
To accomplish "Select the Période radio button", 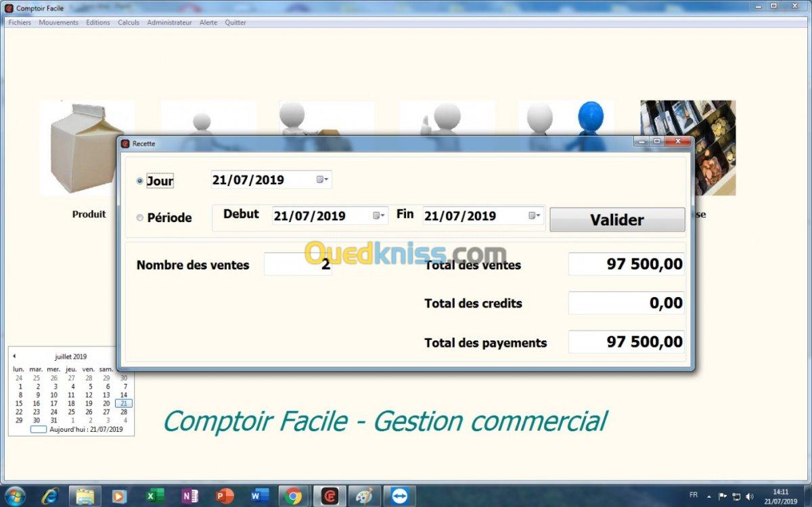I will pos(140,218).
